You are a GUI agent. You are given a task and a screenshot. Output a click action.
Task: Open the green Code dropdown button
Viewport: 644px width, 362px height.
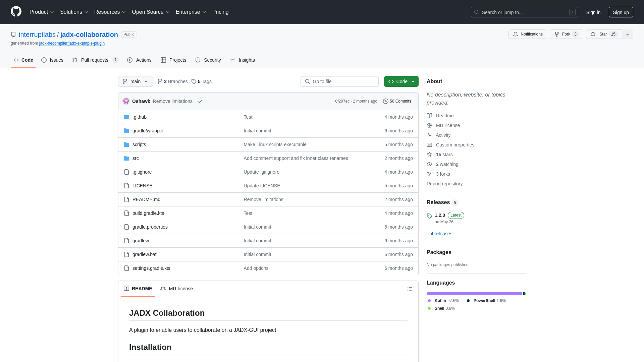401,81
